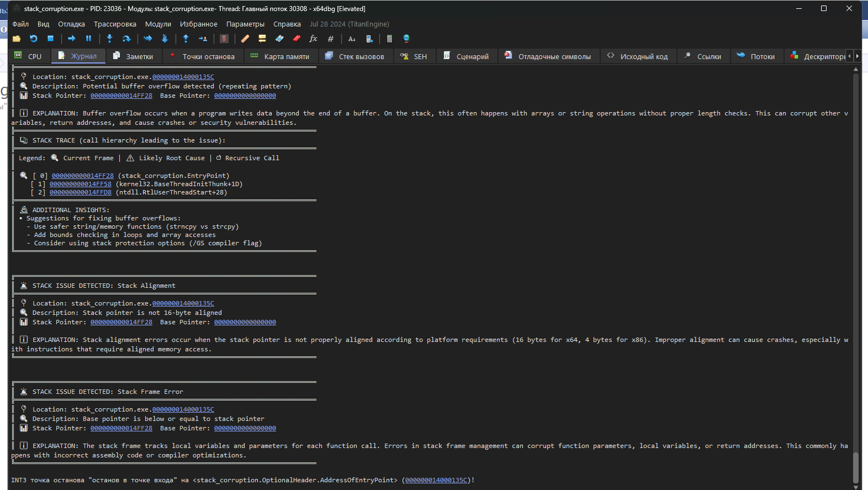Switch to the Исходный код tab

[x=638, y=56]
